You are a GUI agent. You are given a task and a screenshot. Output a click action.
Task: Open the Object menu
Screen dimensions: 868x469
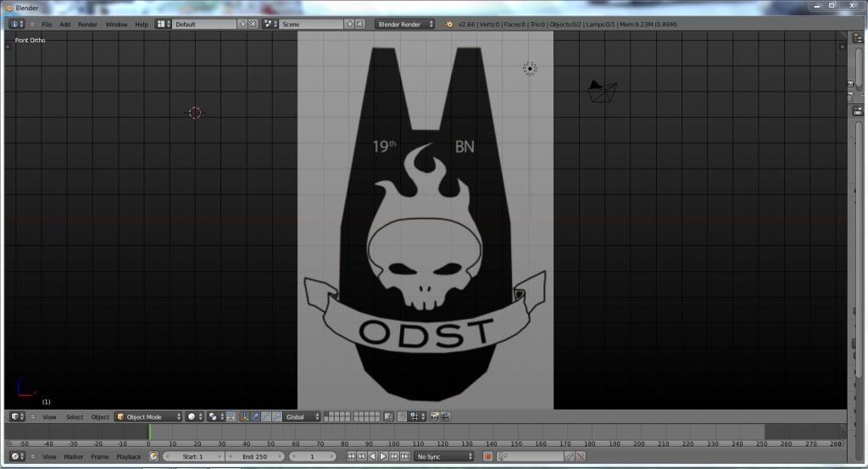100,417
